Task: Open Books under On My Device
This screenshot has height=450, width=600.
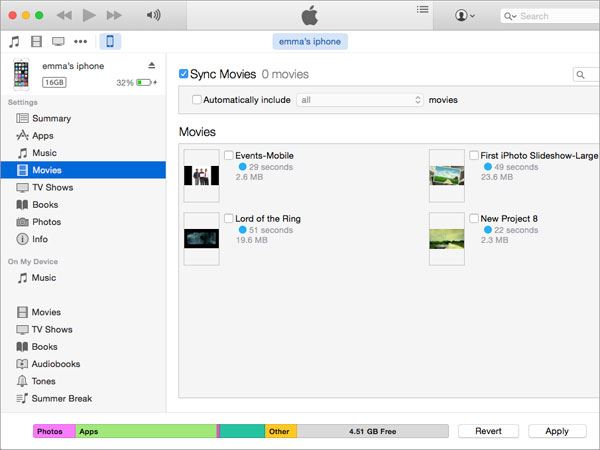Action: click(x=83, y=346)
